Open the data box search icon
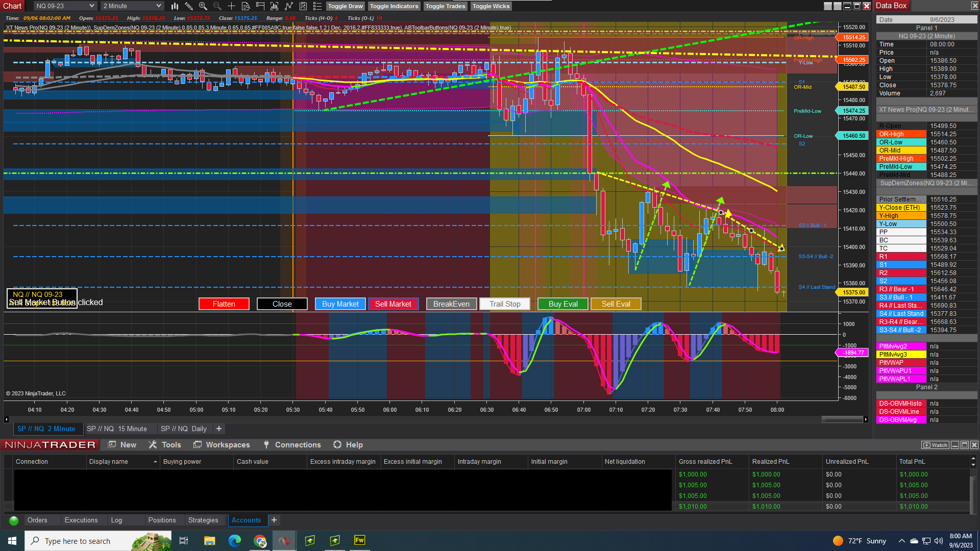Viewport: 980px width, 551px height. (246, 6)
